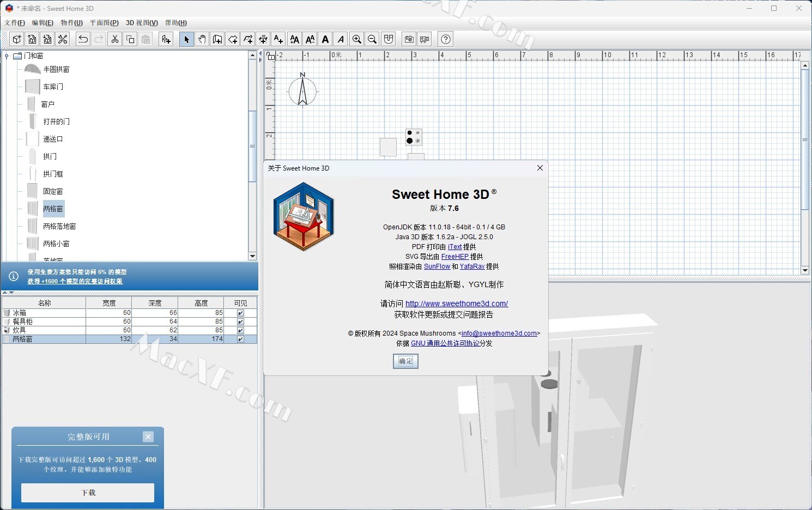Click plan view scrollbar down arrow

tap(805, 270)
